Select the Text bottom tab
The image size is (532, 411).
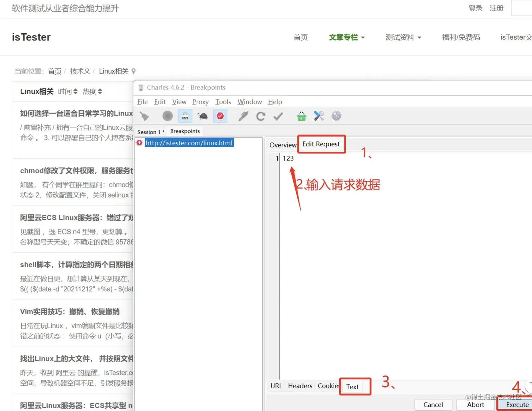pos(352,387)
